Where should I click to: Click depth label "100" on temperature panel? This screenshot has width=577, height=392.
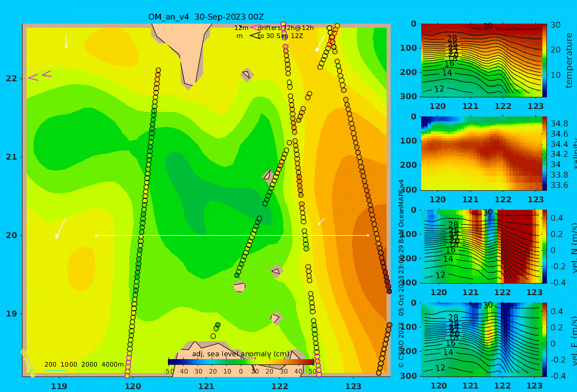click(408, 48)
